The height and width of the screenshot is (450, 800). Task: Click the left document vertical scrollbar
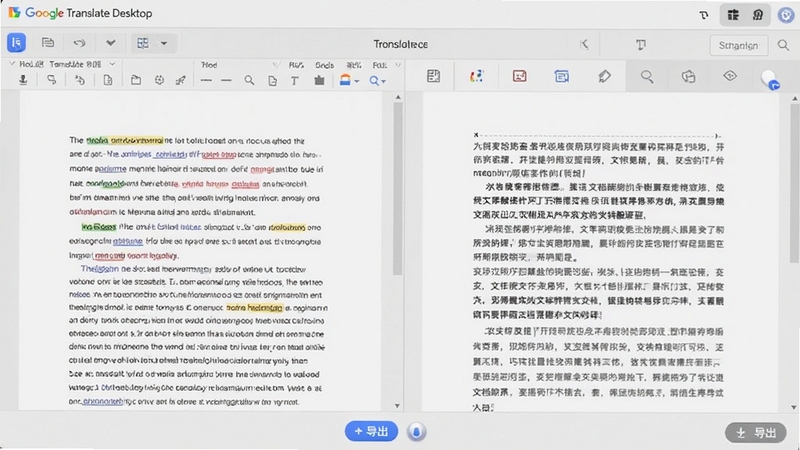(398, 189)
